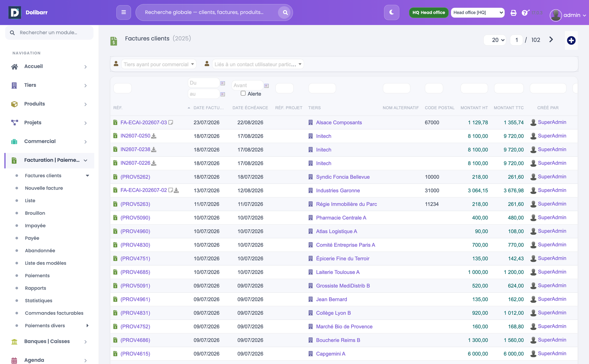Open the Head office [HQ] entity dropdown
589x364 pixels.
(478, 12)
